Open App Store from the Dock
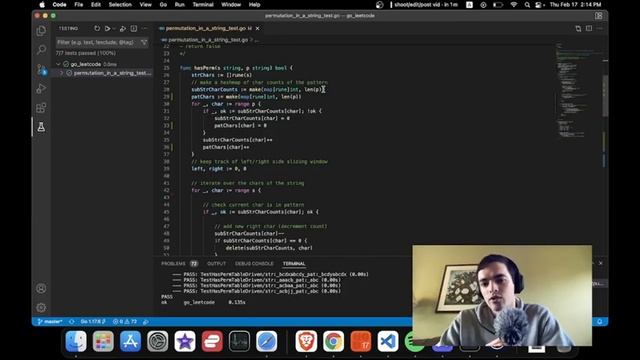This screenshot has width=640, height=360. pyautogui.click(x=130, y=341)
